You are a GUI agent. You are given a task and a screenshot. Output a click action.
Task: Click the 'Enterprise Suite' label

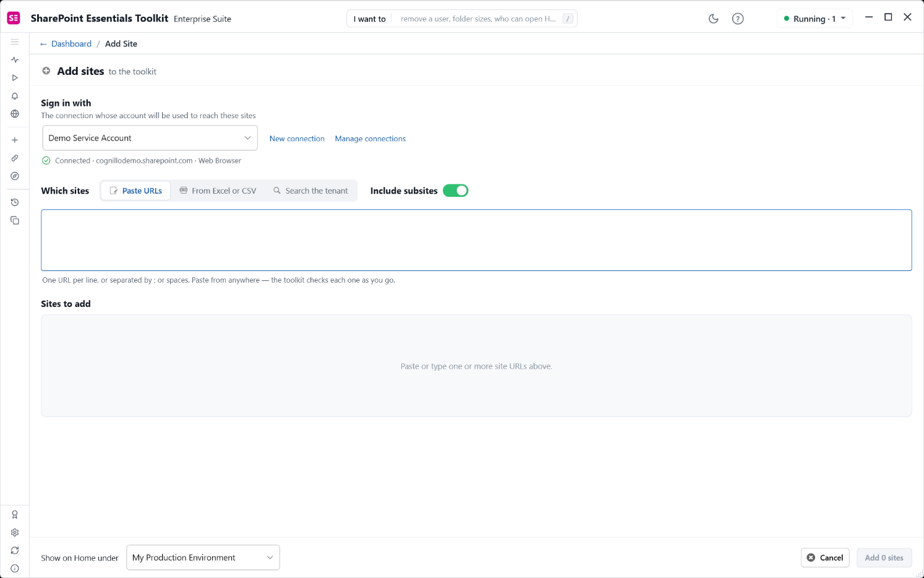click(x=202, y=19)
